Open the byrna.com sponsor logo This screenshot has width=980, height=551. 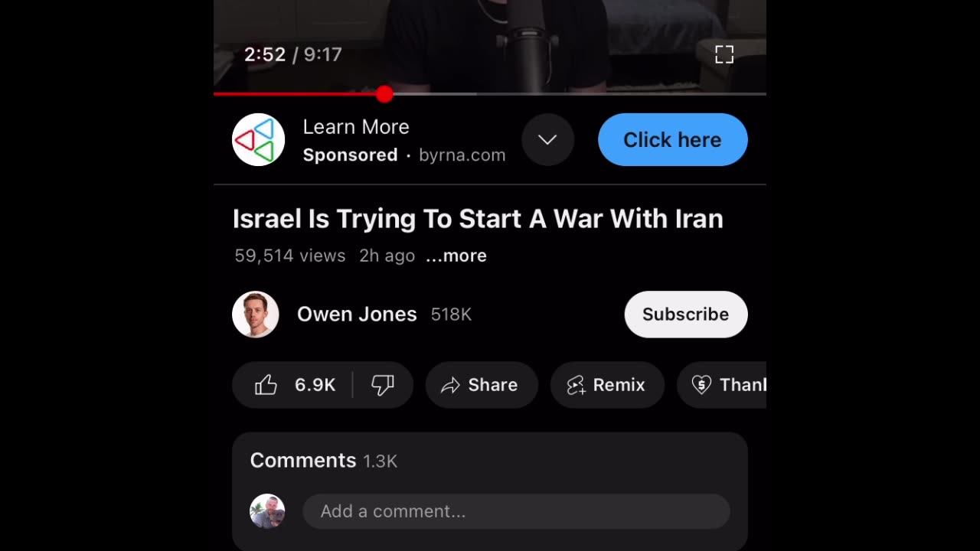click(x=259, y=139)
